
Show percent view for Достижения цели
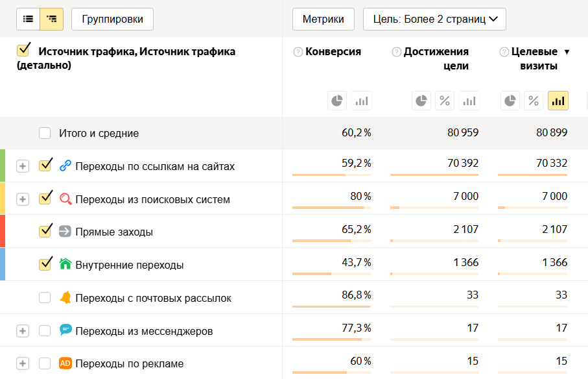445,101
